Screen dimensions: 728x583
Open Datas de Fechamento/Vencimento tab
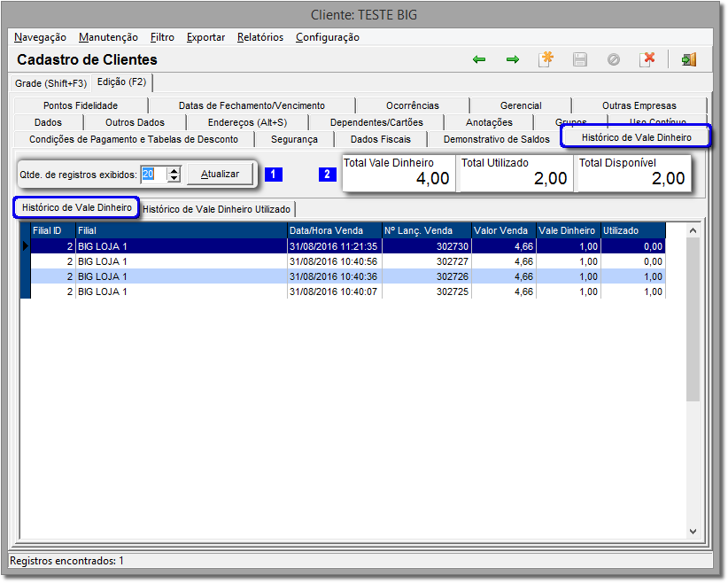coord(252,105)
